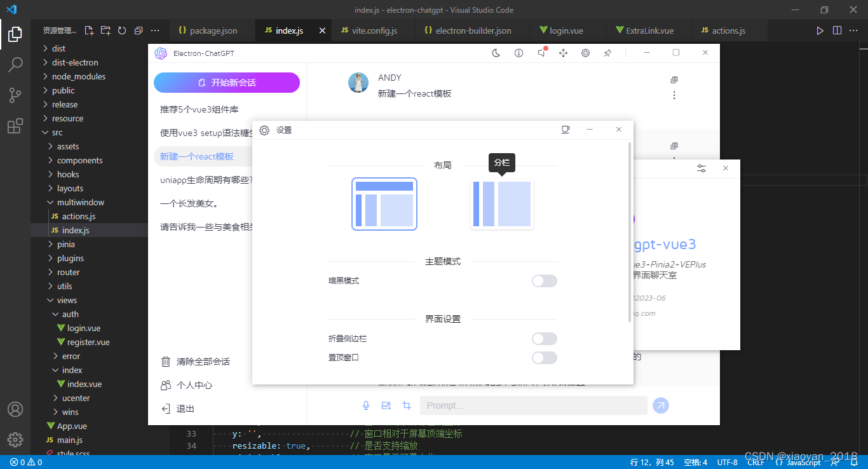
Task: Switch to the electron-builder.json editor tab
Action: (472, 31)
